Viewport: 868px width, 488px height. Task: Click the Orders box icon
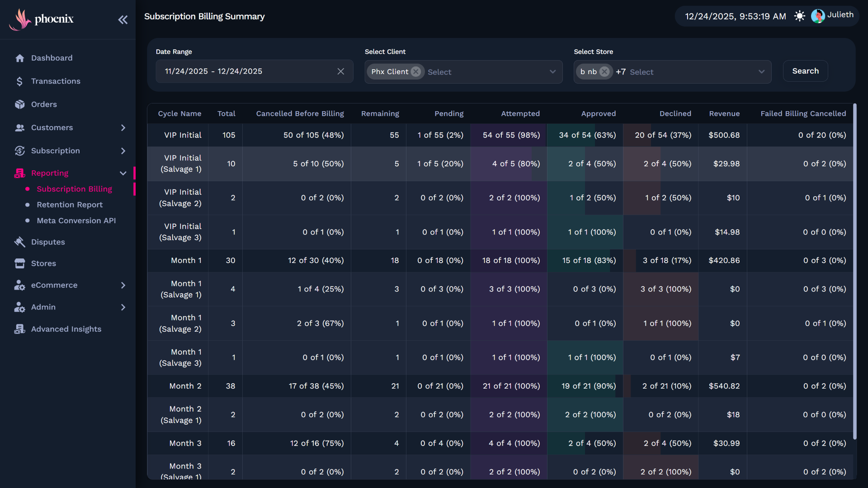(x=19, y=104)
